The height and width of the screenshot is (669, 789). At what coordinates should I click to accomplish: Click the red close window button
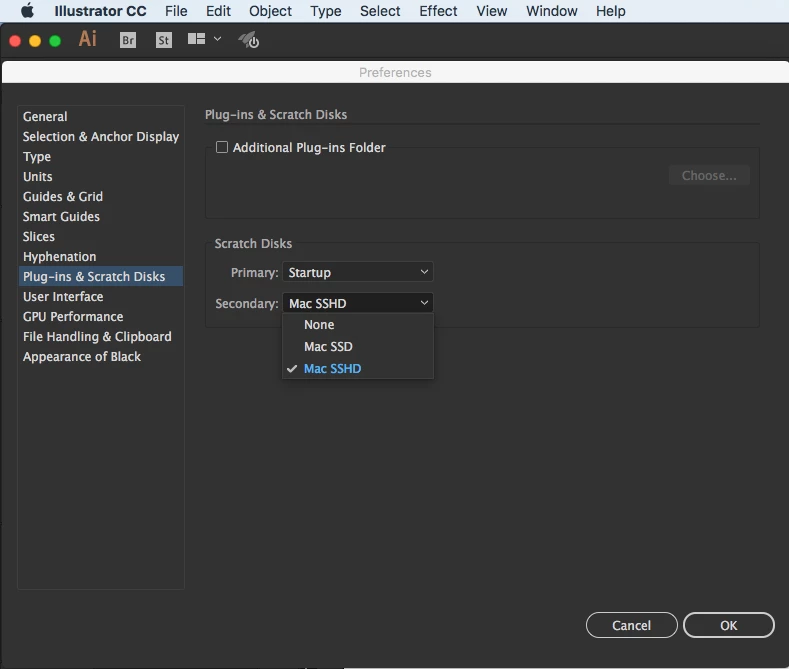[x=15, y=41]
